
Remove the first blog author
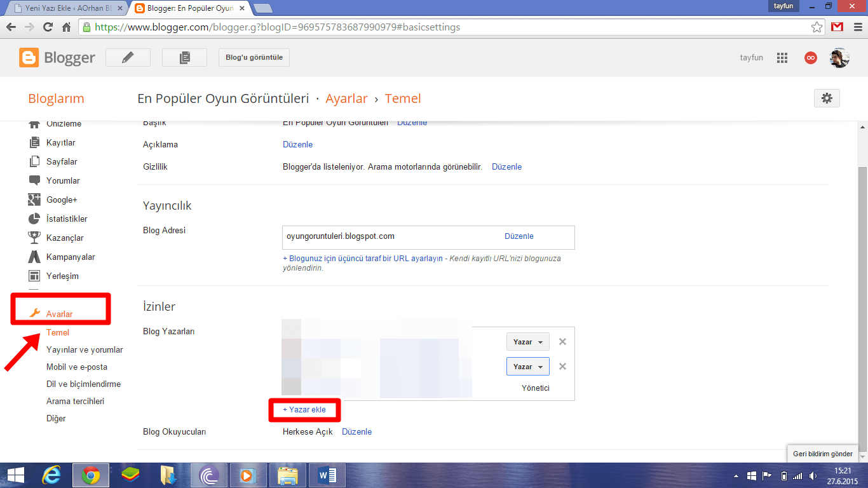click(x=562, y=342)
